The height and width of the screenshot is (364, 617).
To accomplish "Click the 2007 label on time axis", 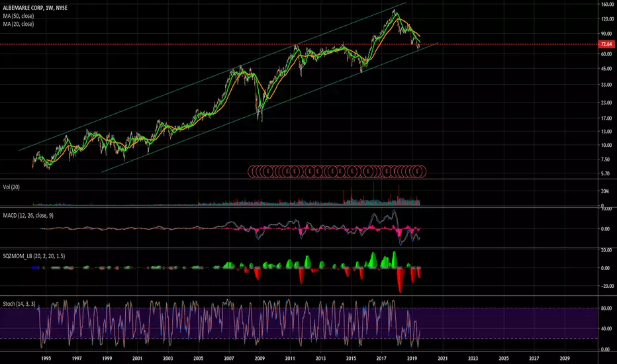I will pyautogui.click(x=229, y=359).
